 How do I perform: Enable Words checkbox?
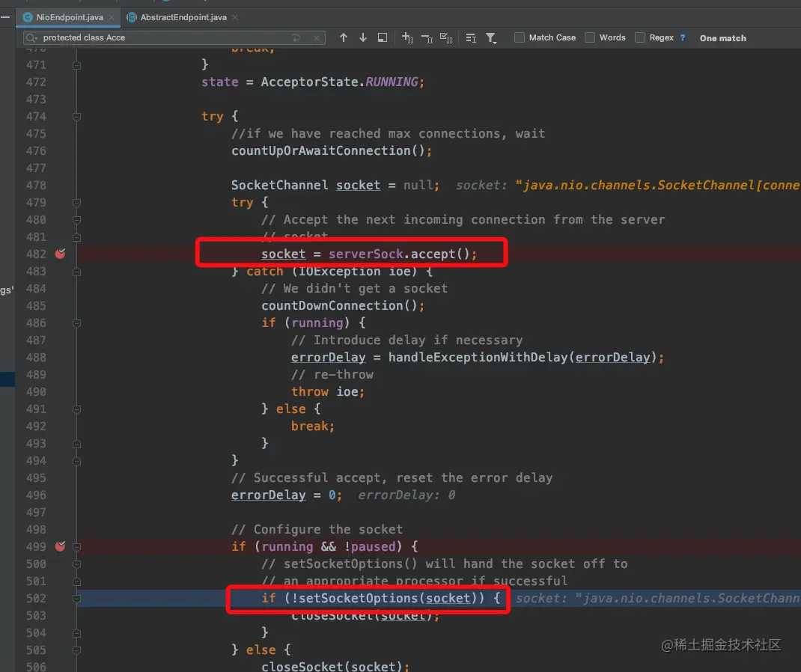[x=589, y=37]
